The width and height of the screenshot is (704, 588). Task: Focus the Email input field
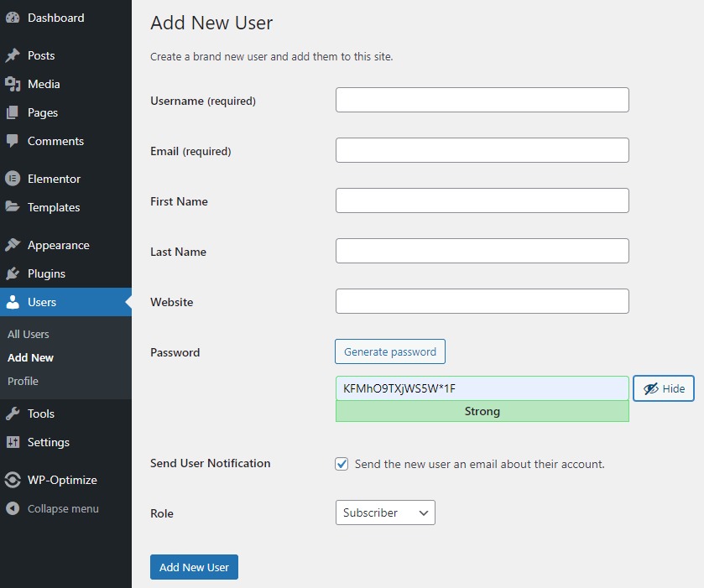(x=482, y=150)
